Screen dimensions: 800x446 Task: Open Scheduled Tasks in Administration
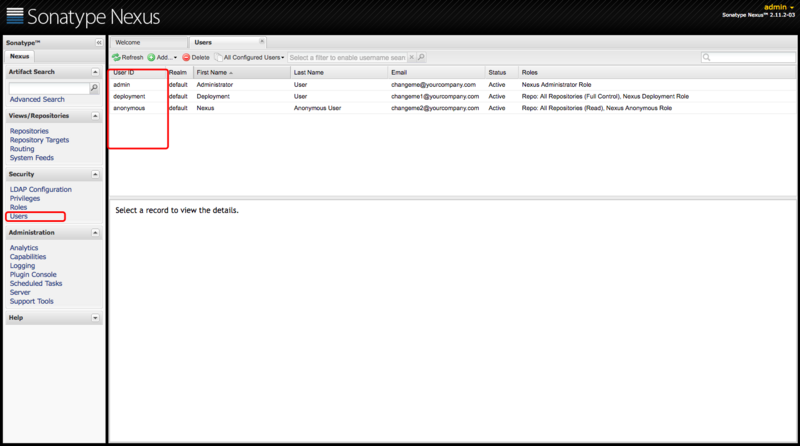click(x=36, y=283)
